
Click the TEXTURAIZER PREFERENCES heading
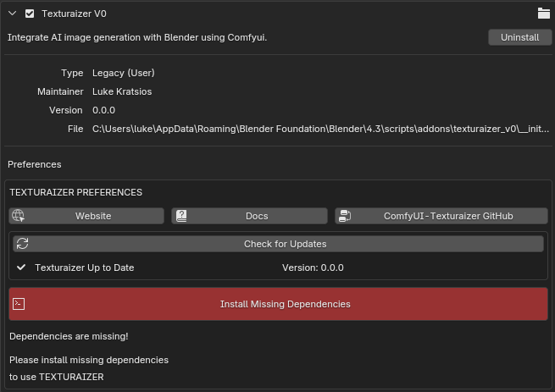75,192
